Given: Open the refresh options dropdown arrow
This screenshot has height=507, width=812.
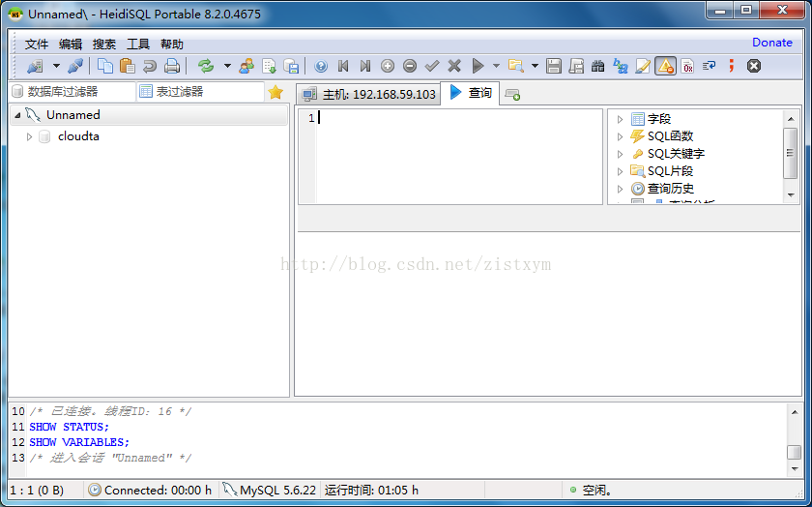Looking at the screenshot, I should click(x=227, y=66).
